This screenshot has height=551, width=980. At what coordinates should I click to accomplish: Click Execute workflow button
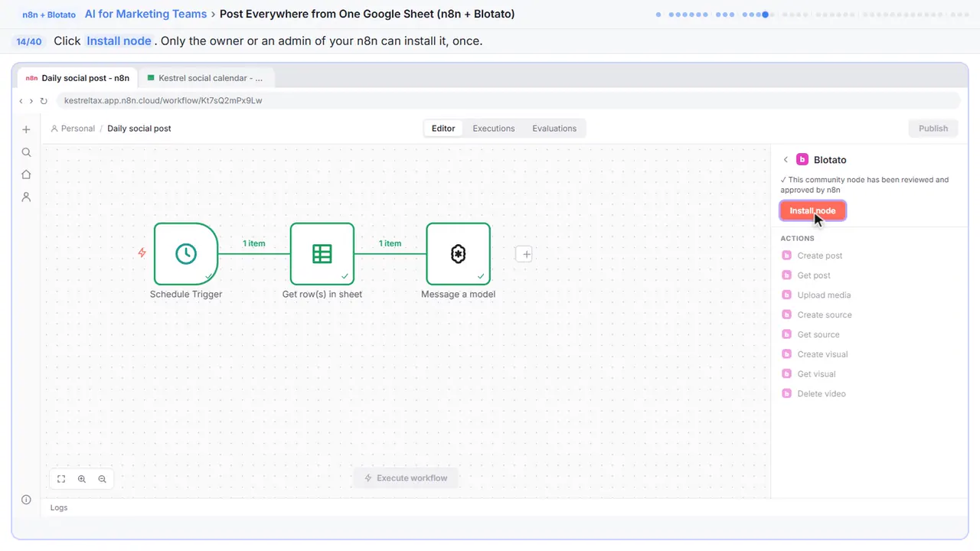pos(406,478)
